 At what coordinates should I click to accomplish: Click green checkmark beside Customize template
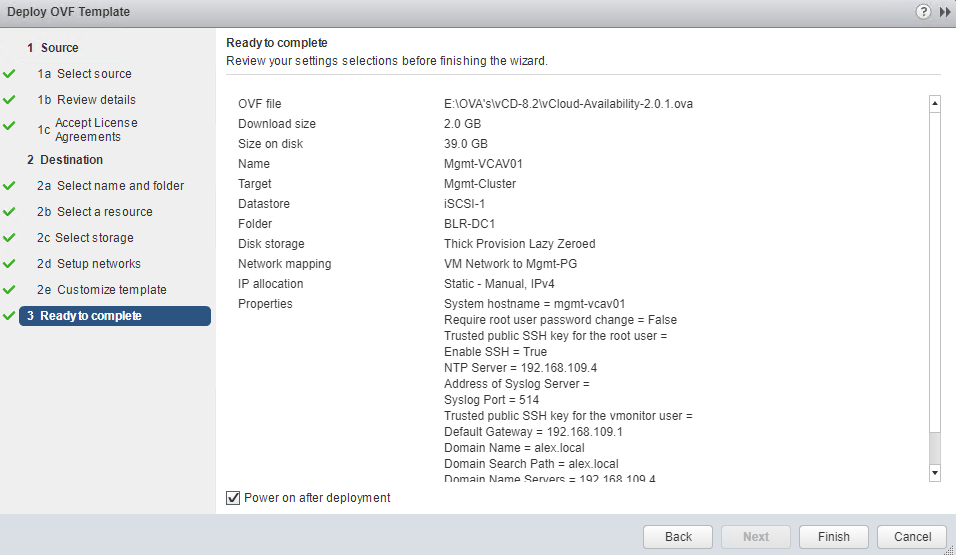pyautogui.click(x=10, y=290)
